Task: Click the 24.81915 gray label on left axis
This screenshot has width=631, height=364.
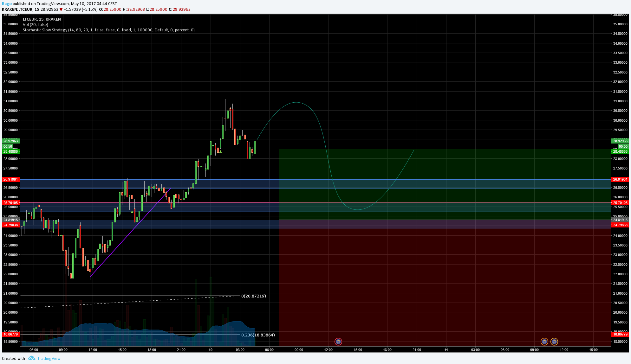Action: point(11,220)
